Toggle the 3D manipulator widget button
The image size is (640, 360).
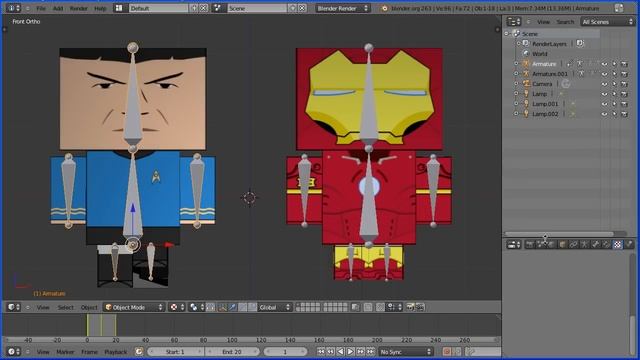click(x=222, y=307)
